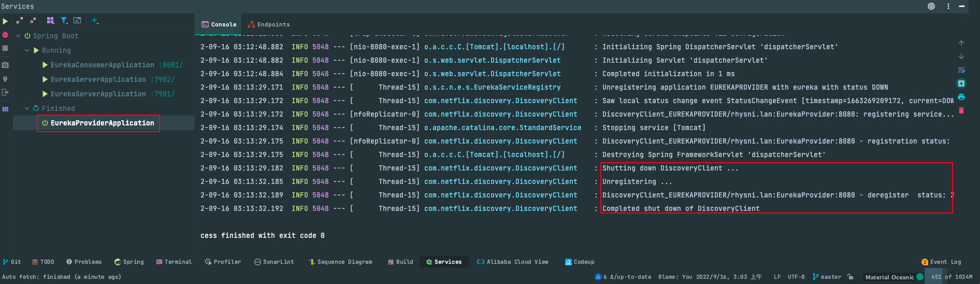
Task: Collapse All services tree nodes
Action: (33, 20)
